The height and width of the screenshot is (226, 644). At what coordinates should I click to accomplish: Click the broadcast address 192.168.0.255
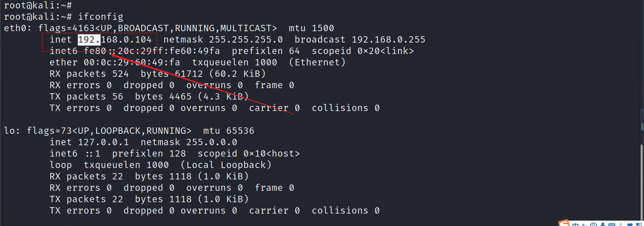[x=388, y=40]
